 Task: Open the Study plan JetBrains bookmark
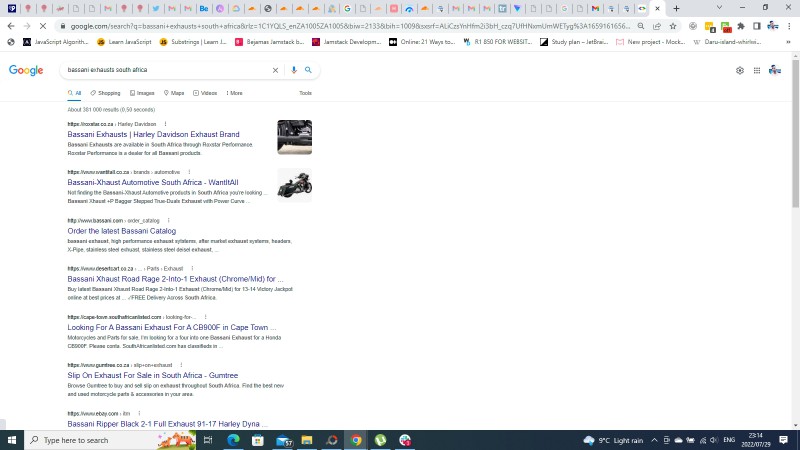tap(574, 42)
